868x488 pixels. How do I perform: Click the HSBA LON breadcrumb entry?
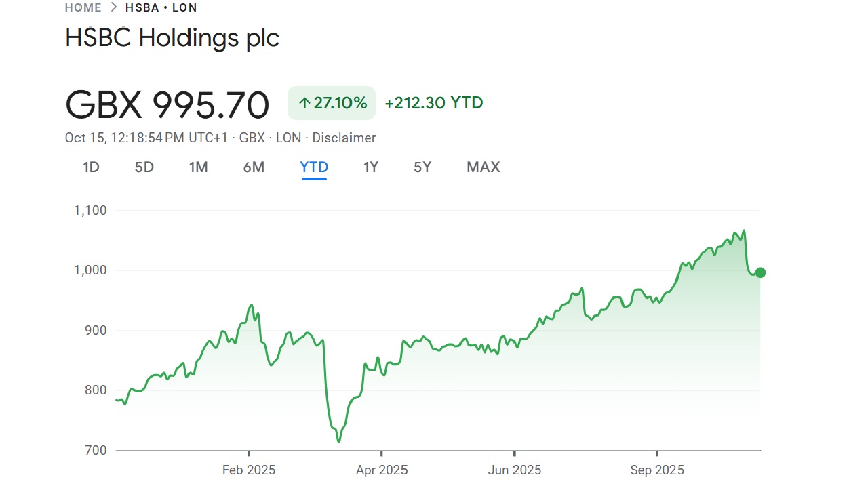161,7
